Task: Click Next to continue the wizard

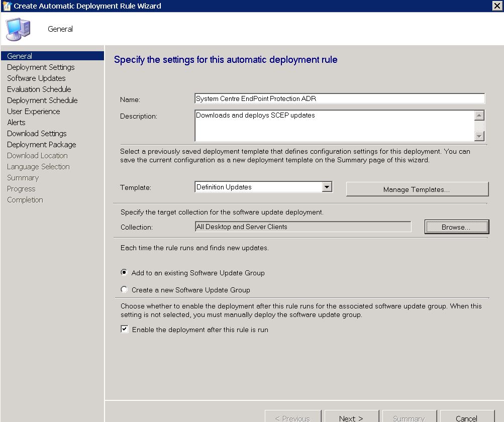Action: pos(352,417)
